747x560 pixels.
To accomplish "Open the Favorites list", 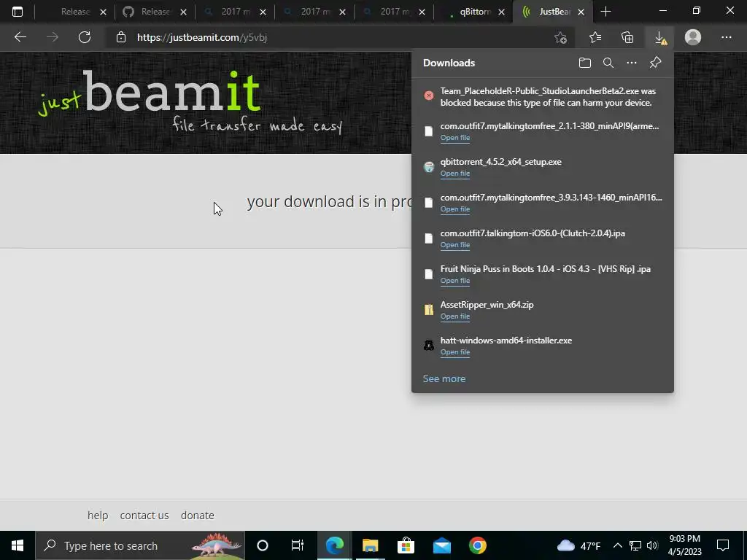I will click(x=595, y=37).
